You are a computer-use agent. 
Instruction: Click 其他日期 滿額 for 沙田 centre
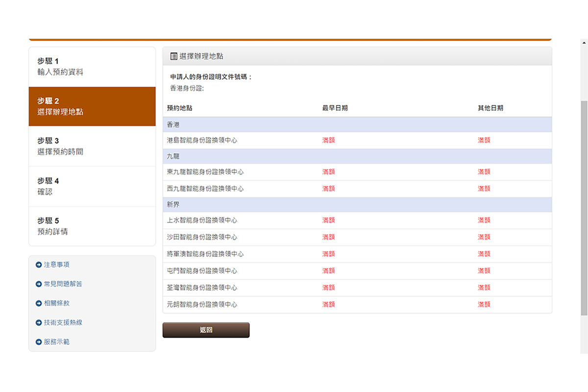pos(484,237)
